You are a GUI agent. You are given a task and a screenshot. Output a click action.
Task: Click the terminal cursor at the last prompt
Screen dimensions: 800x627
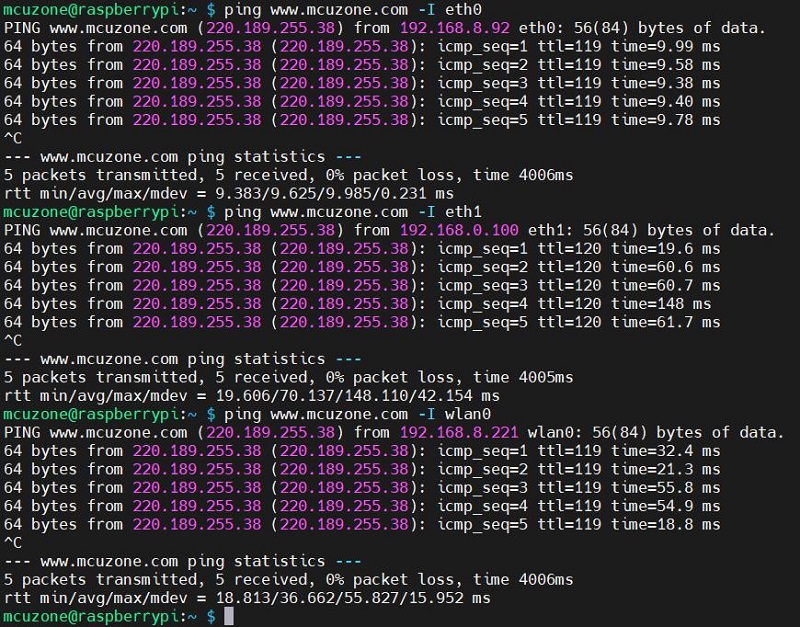(229, 616)
